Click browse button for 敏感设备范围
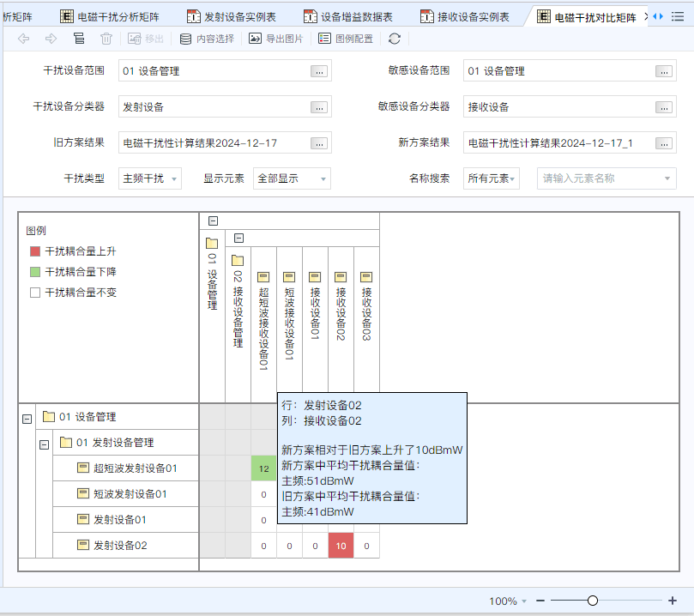Viewport: 694px width, 616px height. [664, 71]
